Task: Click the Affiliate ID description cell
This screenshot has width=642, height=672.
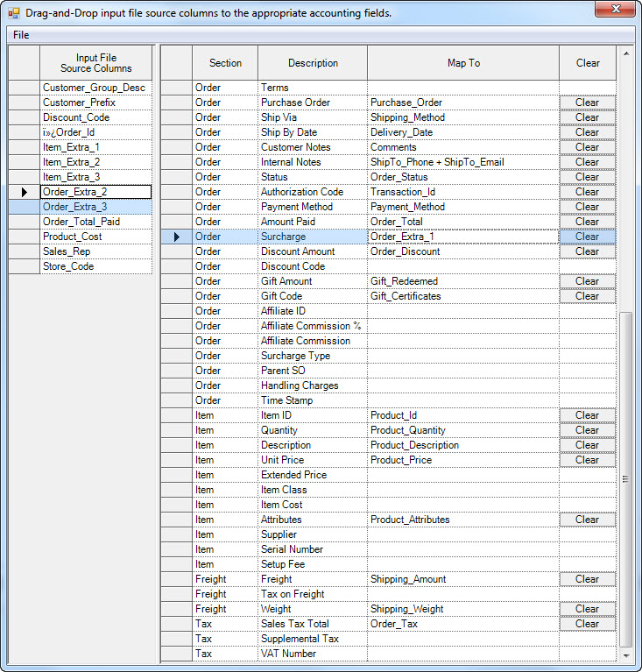Action: click(x=313, y=311)
